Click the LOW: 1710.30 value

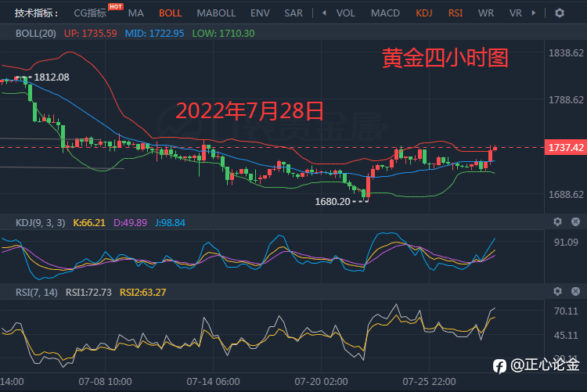click(x=223, y=34)
